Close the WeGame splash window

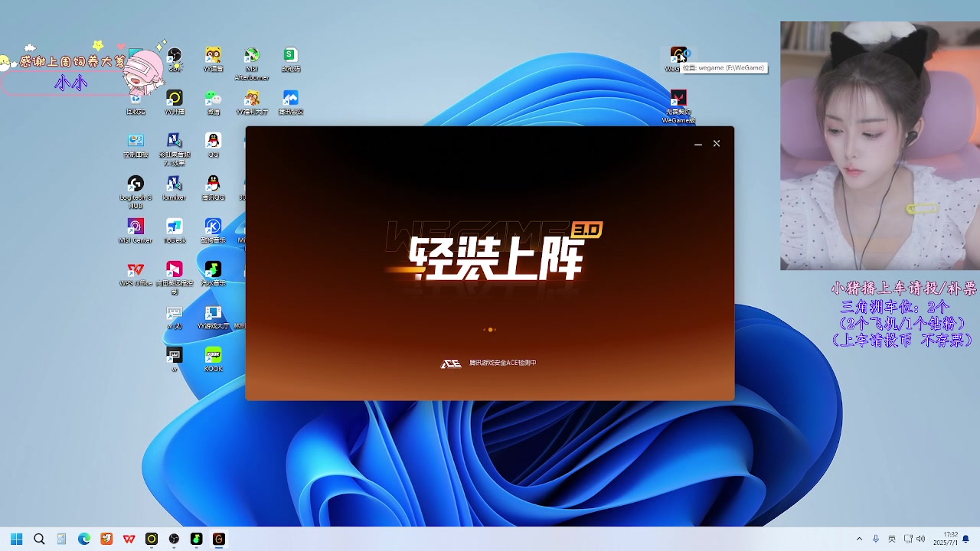717,144
